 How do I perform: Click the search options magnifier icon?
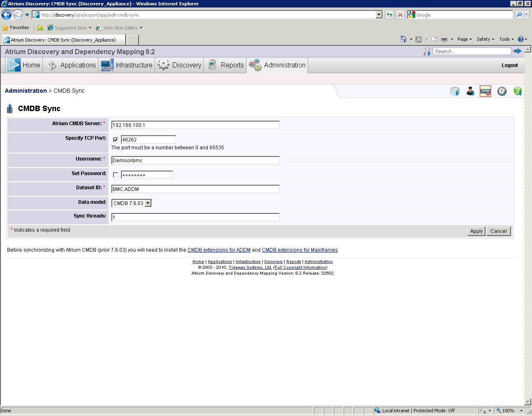click(x=427, y=51)
